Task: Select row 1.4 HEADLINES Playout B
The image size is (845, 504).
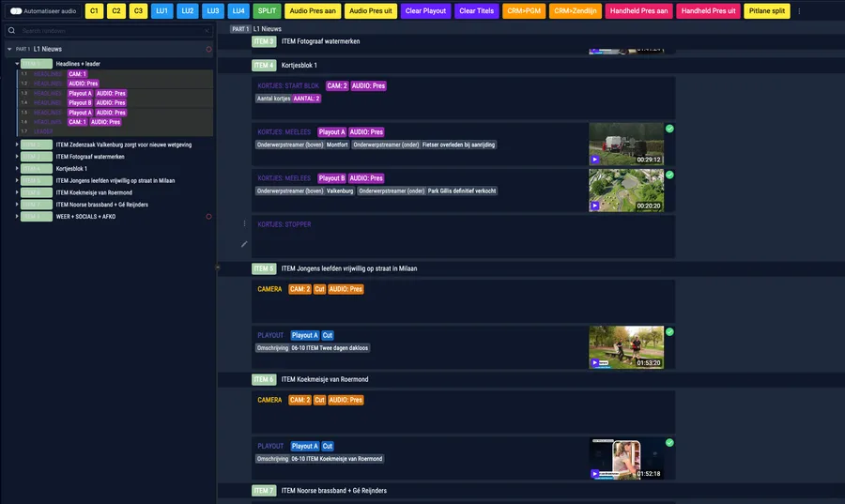Action: click(115, 103)
